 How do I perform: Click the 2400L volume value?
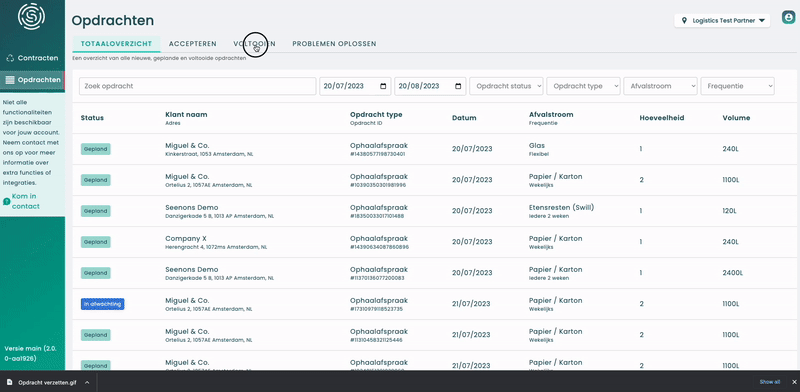click(x=734, y=273)
